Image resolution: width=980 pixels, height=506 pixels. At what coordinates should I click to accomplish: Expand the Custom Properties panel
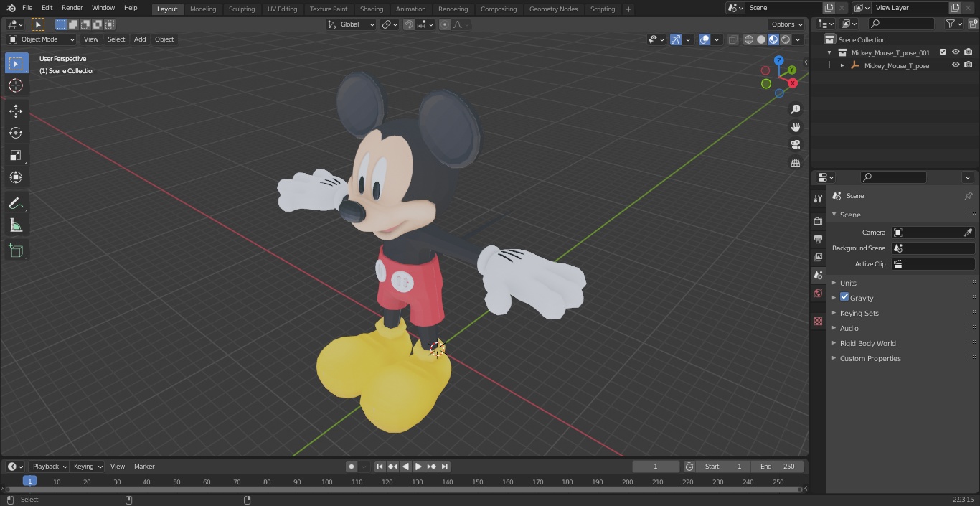point(870,358)
